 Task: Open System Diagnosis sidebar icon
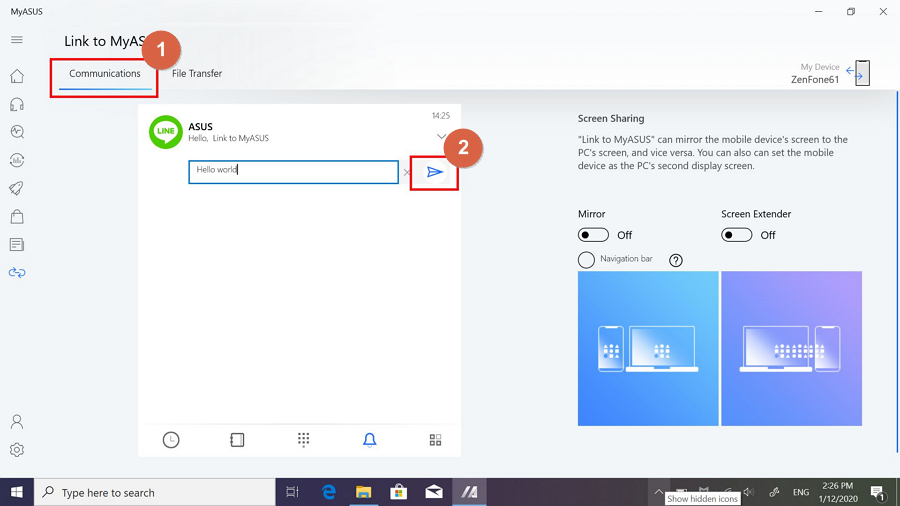pyautogui.click(x=17, y=132)
